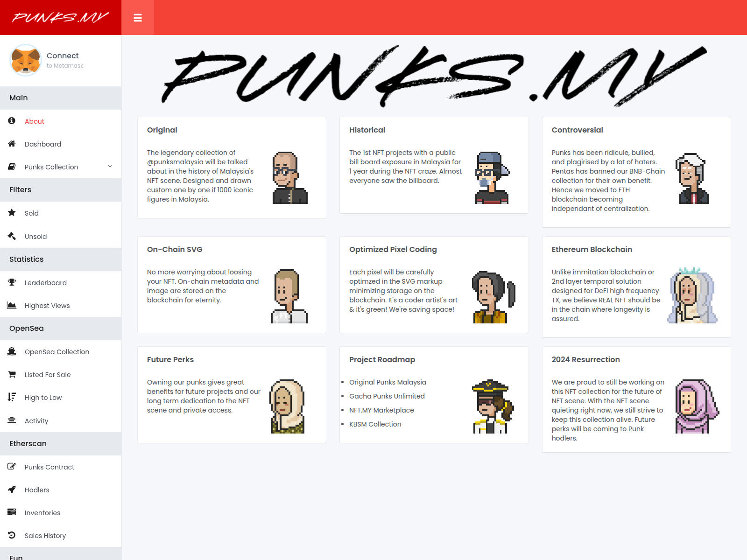Click the Original Punks Malaysia roadmap item
Viewport: 747px width, 560px height.
pyautogui.click(x=388, y=382)
